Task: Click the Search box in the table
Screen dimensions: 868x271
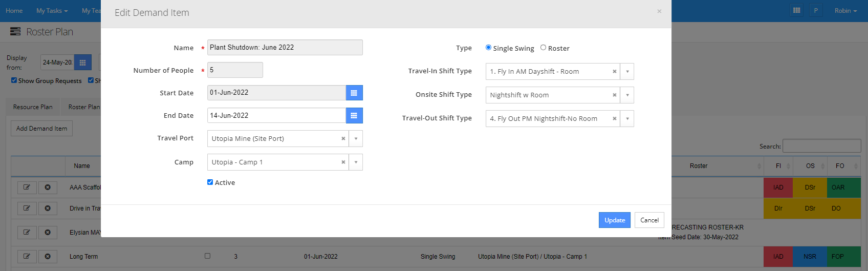Action: coord(822,146)
